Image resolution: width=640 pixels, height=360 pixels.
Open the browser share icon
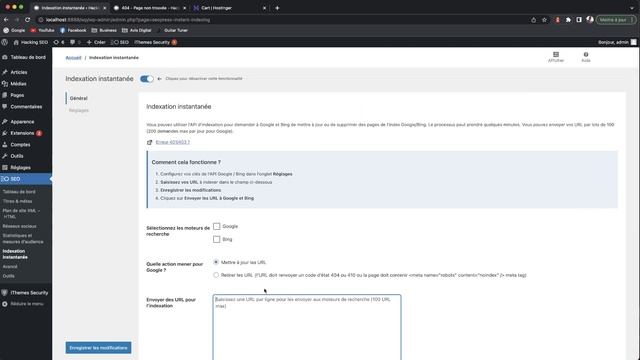pos(533,20)
